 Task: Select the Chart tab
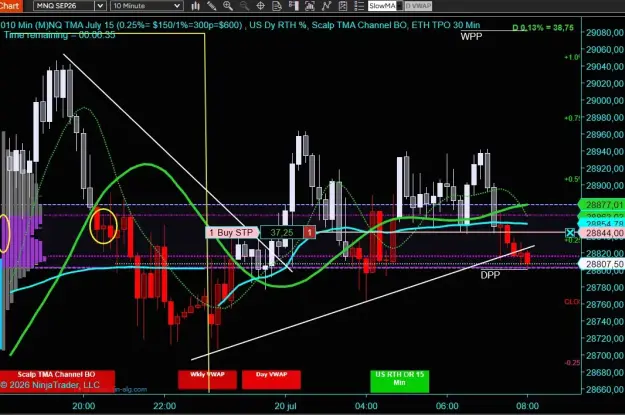[11, 6]
